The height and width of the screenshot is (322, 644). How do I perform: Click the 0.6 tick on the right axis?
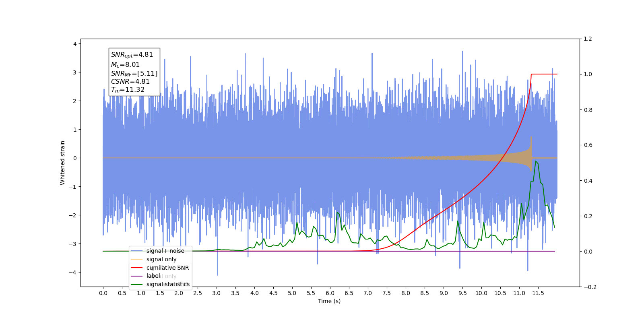point(588,145)
